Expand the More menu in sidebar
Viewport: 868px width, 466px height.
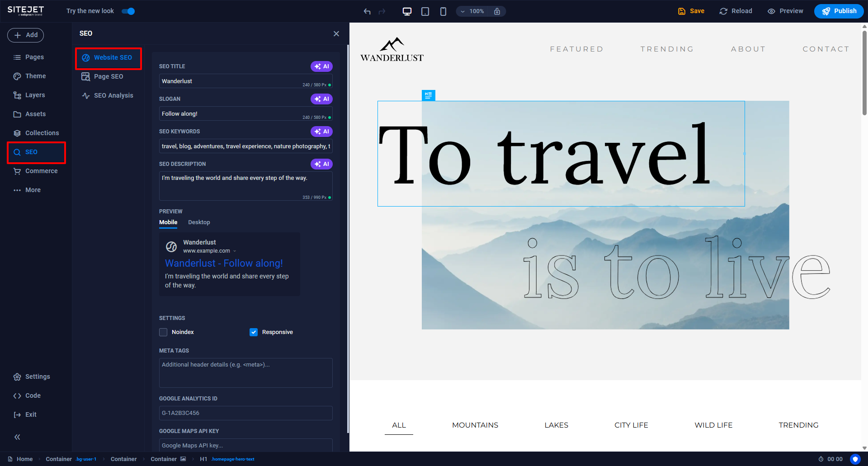tap(27, 190)
